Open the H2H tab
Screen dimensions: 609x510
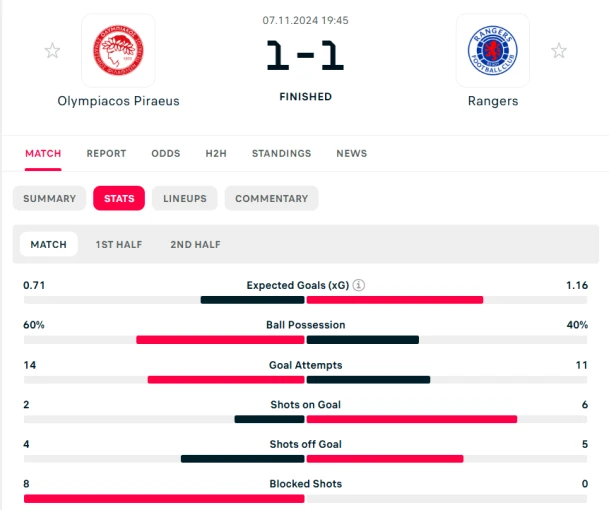coord(216,153)
